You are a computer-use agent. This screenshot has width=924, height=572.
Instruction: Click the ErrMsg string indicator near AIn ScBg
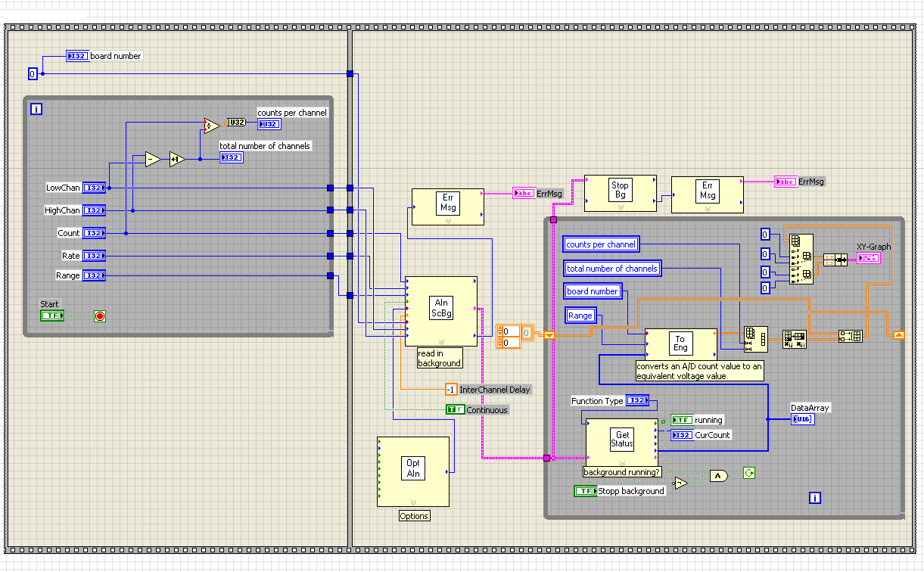click(524, 194)
